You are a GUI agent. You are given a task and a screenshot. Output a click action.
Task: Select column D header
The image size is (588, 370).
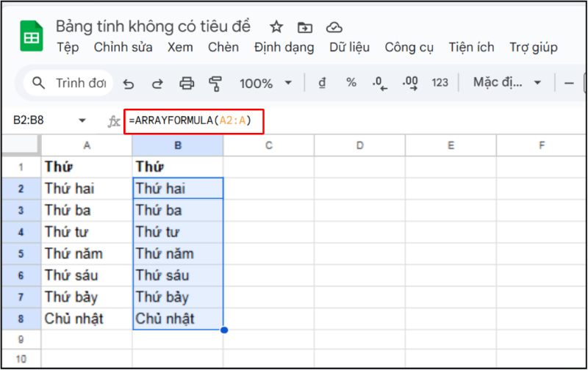(x=360, y=145)
